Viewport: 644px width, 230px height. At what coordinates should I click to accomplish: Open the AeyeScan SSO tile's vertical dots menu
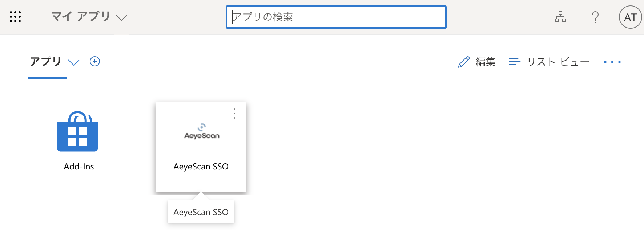pyautogui.click(x=234, y=114)
